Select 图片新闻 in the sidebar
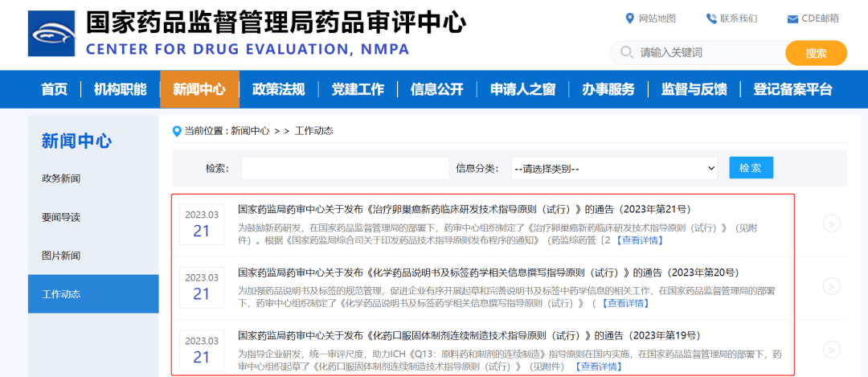868x377 pixels. [61, 256]
